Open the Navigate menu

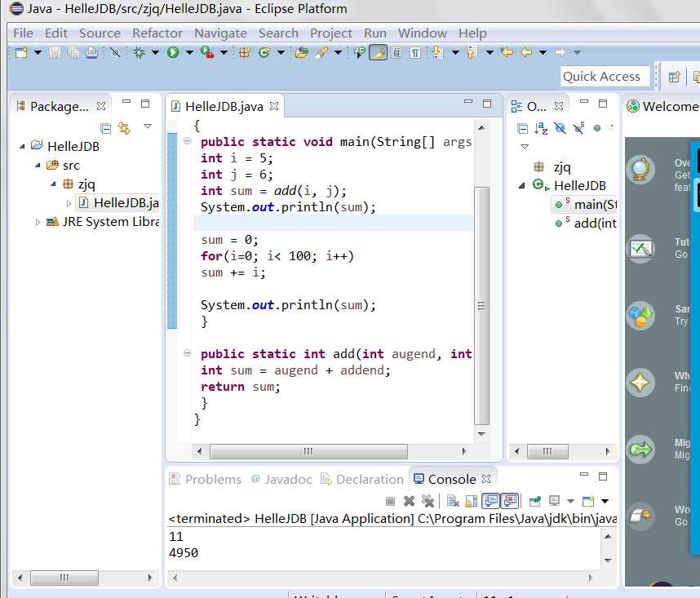(x=220, y=33)
